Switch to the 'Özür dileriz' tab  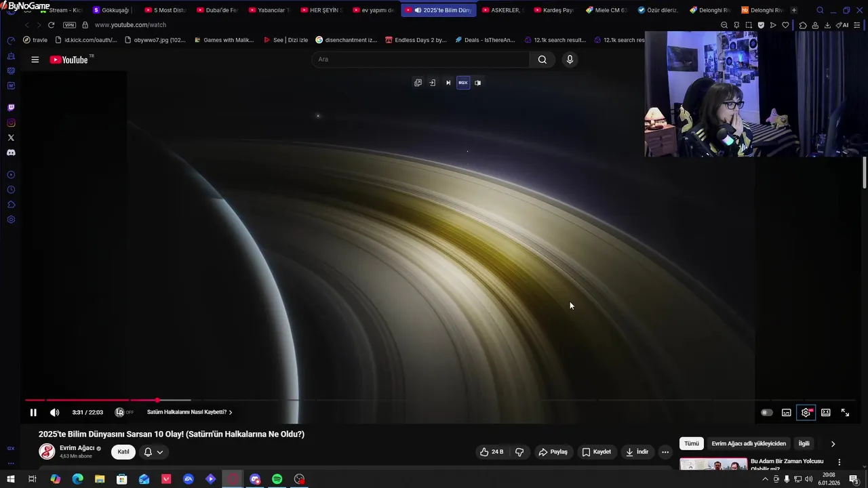click(x=658, y=10)
